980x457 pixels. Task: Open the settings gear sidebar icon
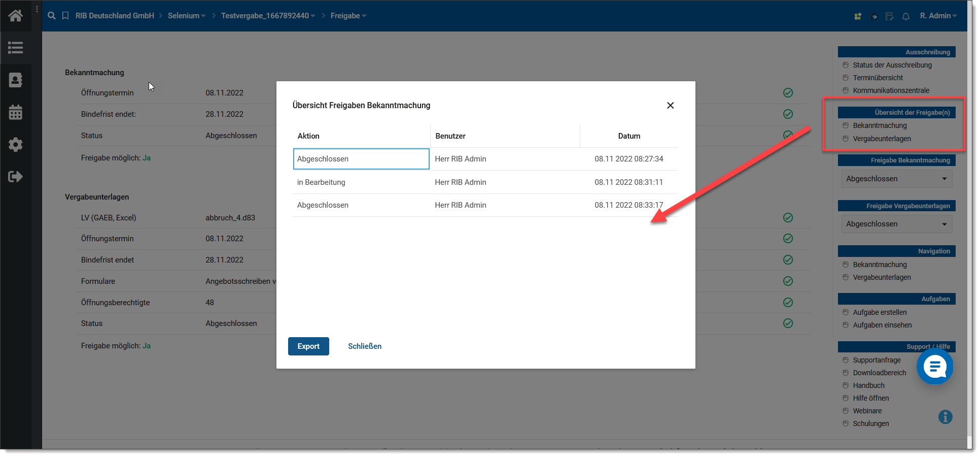(15, 144)
